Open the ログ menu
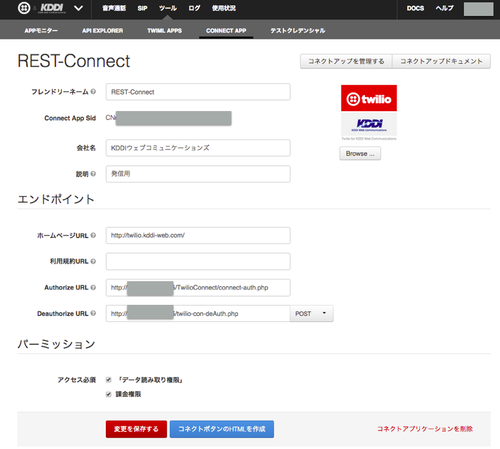500x449 pixels. click(194, 8)
